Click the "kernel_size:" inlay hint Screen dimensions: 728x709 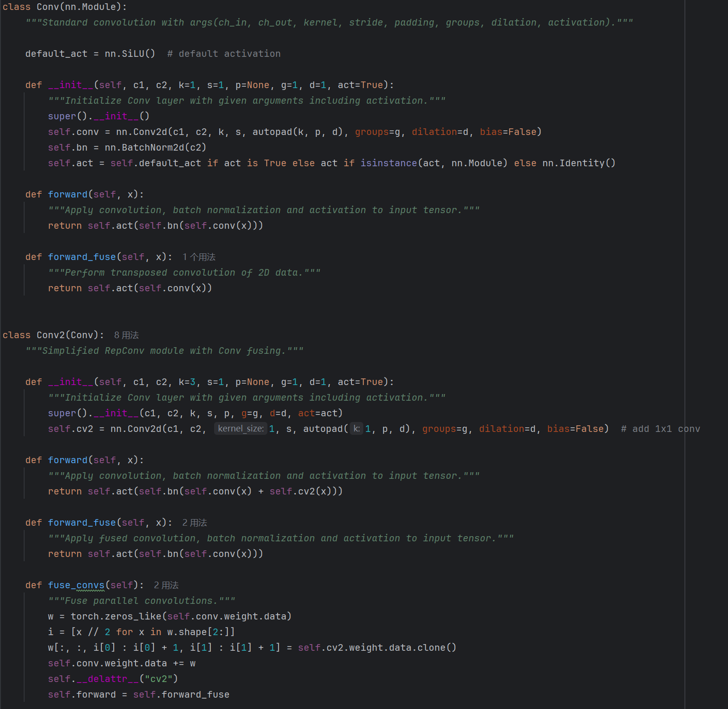pyautogui.click(x=241, y=429)
